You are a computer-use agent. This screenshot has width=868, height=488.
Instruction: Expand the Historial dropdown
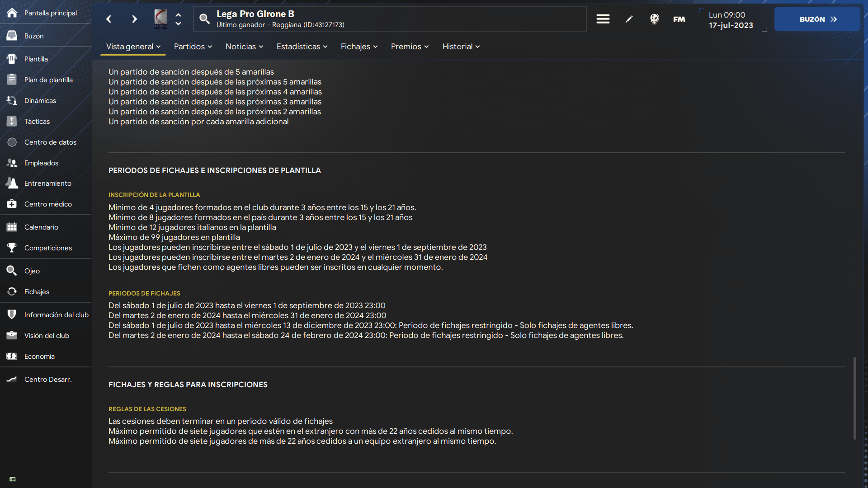461,47
